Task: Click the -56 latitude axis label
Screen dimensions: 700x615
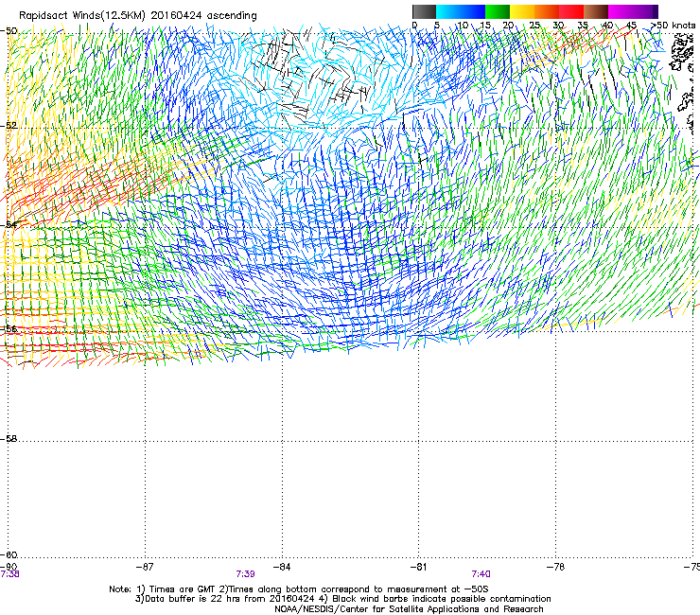Action: point(9,329)
